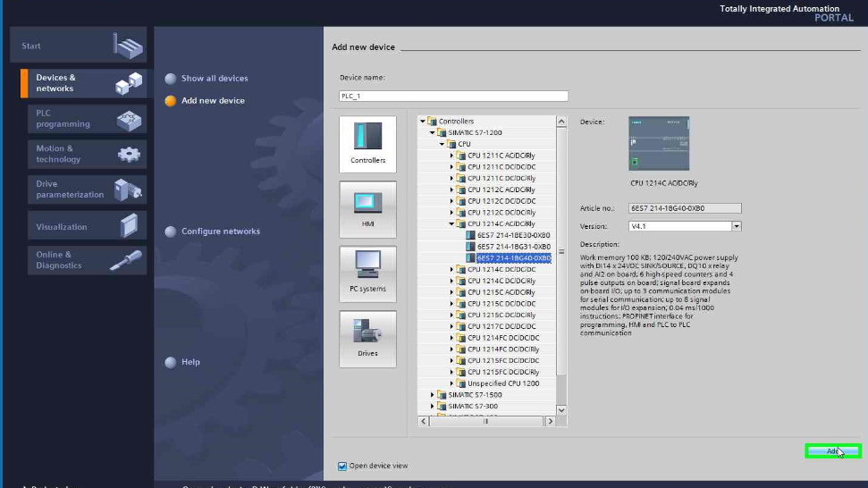Toggle Open device view checkbox
The height and width of the screenshot is (488, 868).
342,466
